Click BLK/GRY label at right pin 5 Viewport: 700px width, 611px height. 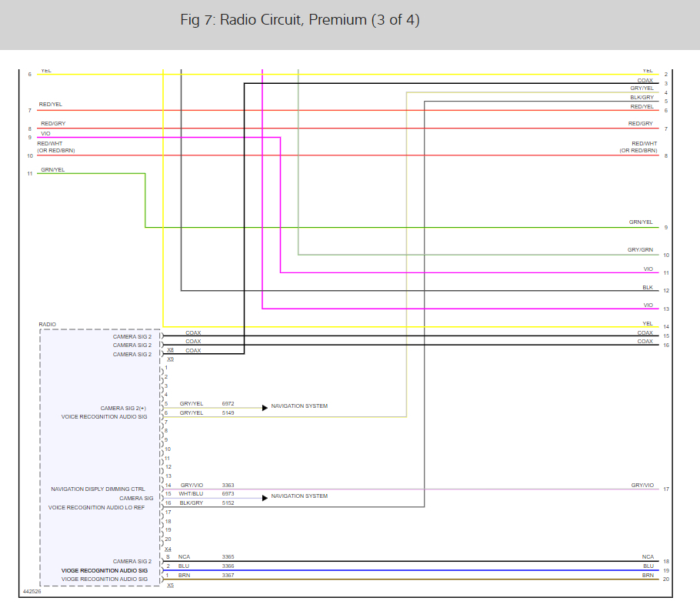[x=642, y=98]
